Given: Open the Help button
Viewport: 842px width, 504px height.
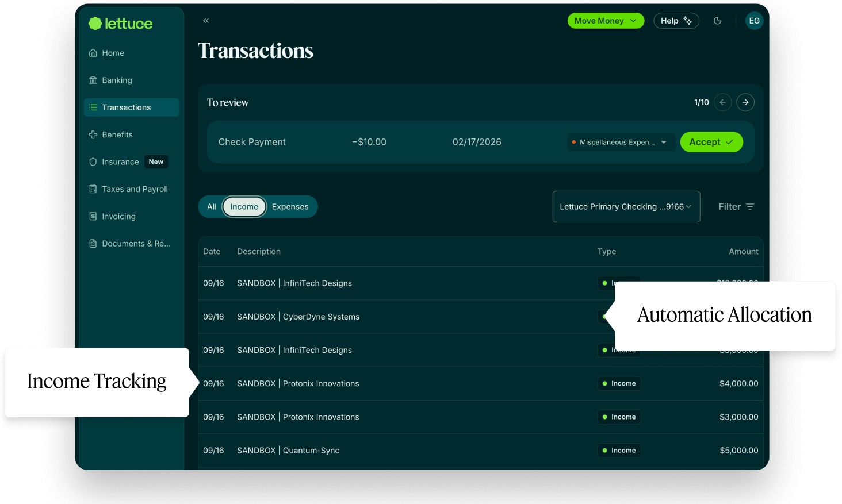Looking at the screenshot, I should pyautogui.click(x=676, y=21).
